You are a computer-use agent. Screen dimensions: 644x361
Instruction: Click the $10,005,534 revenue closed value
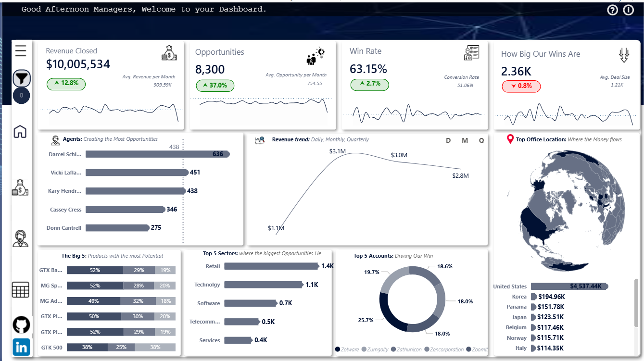[x=78, y=64]
